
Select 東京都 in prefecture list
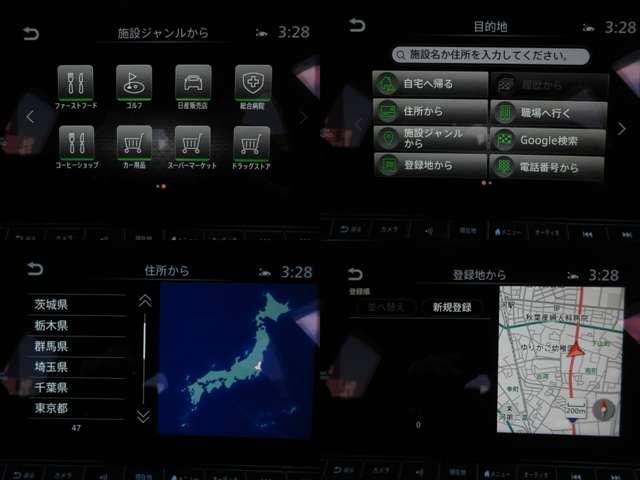click(x=77, y=408)
